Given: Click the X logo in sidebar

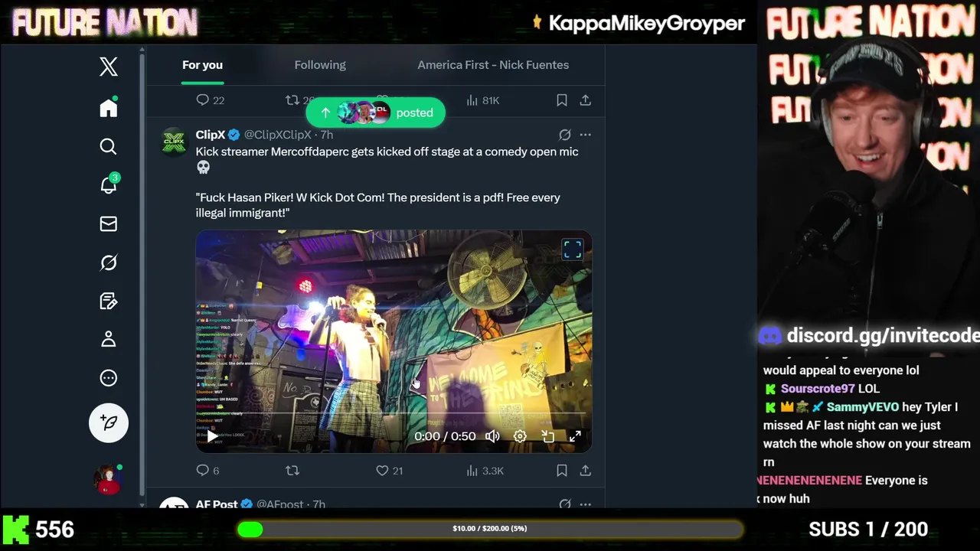Looking at the screenshot, I should pos(109,67).
